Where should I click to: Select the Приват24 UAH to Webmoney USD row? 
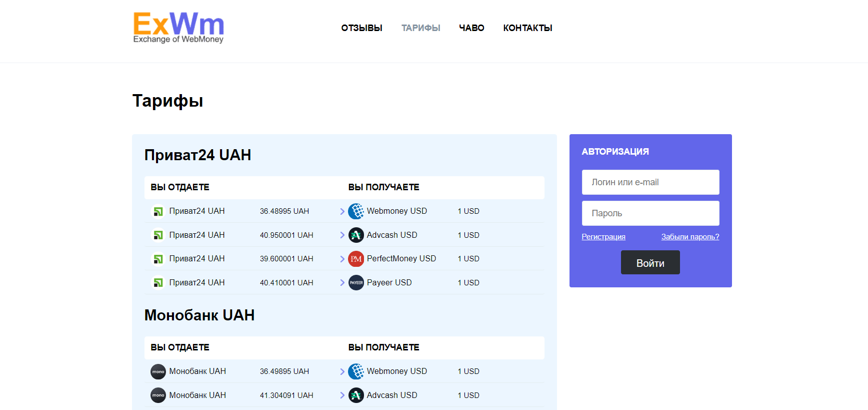344,211
